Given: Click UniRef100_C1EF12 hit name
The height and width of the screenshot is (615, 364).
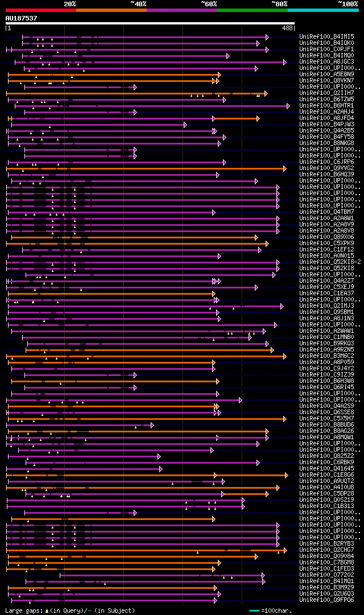Looking at the screenshot, I should (x=326, y=250).
